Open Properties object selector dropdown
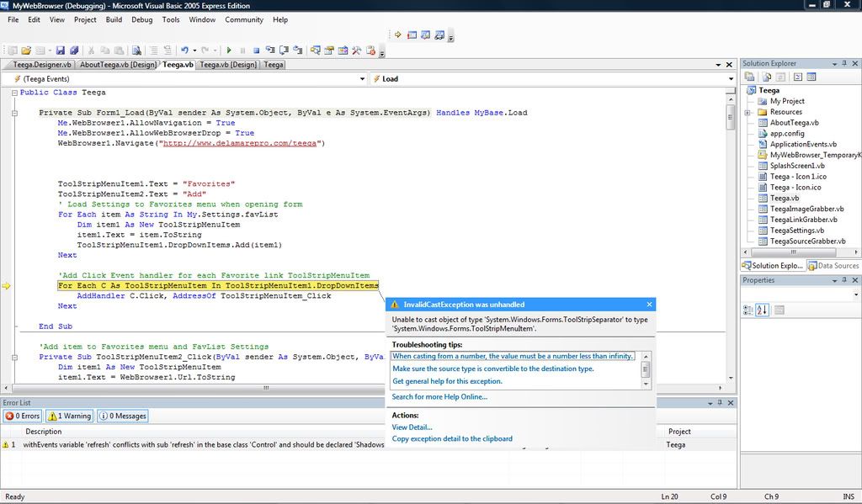This screenshot has width=862, height=504. [856, 294]
